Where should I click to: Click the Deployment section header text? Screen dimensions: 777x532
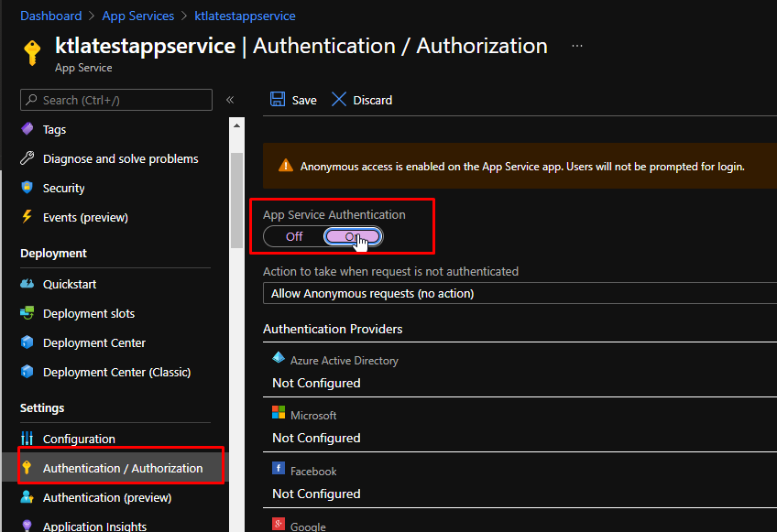[53, 253]
